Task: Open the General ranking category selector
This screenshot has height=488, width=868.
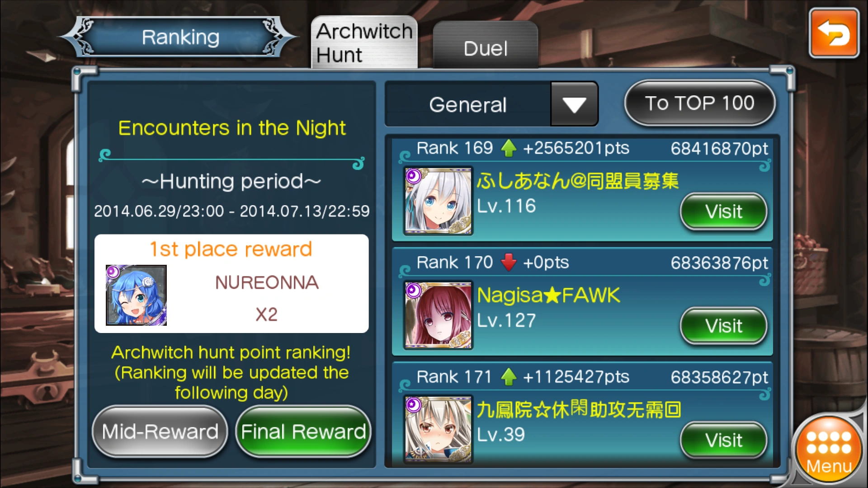Action: click(x=491, y=104)
